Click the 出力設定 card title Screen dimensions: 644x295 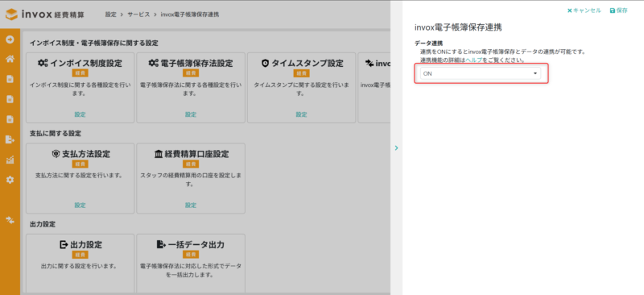pos(86,245)
